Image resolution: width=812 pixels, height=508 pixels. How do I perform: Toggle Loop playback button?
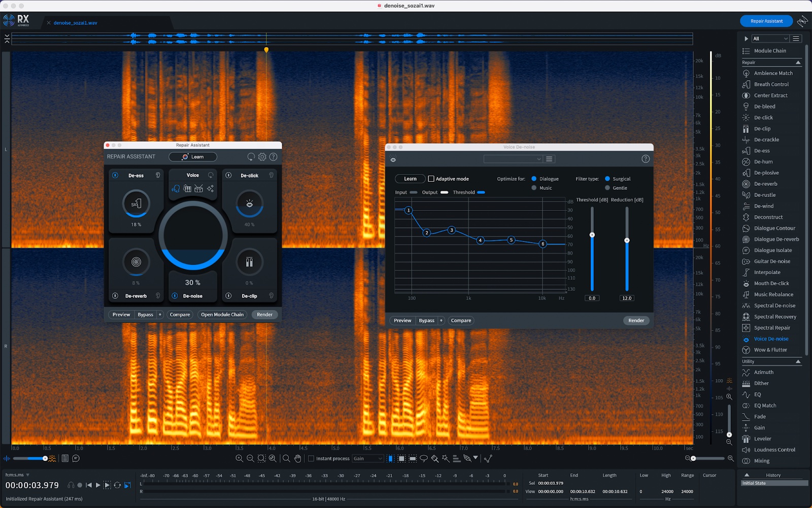117,485
